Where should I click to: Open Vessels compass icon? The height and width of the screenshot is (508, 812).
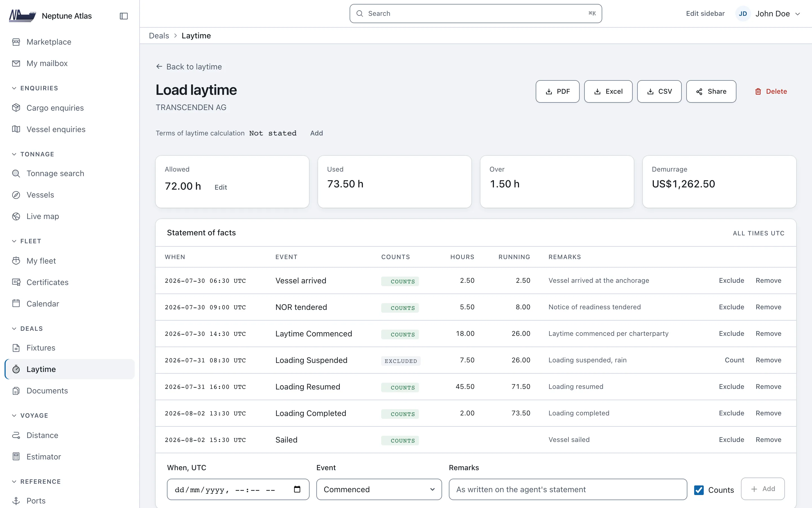[16, 195]
